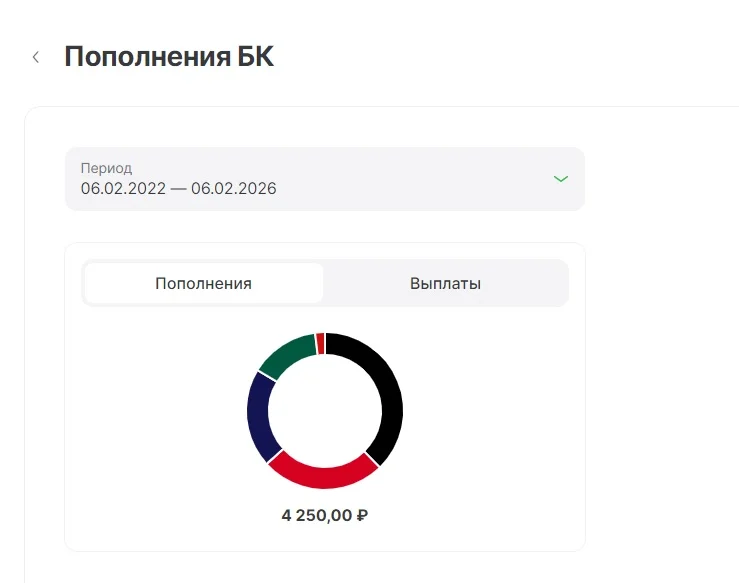
Task: Click the start date 06.02.2022
Action: pyautogui.click(x=123, y=189)
